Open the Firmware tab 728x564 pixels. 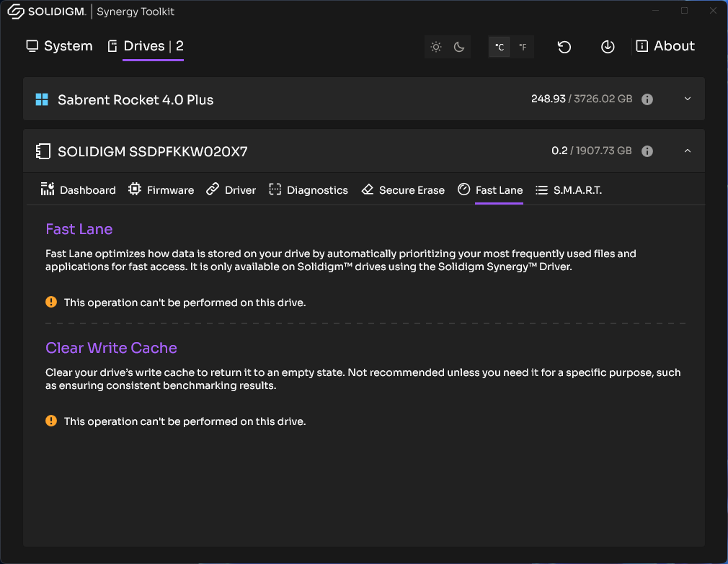click(x=161, y=189)
